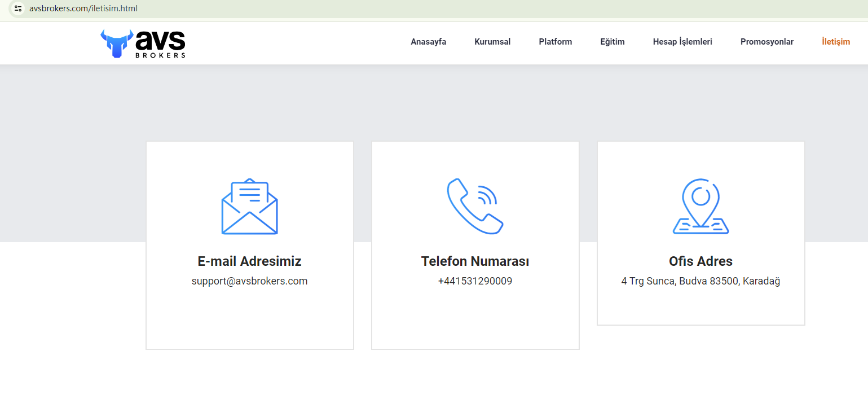This screenshot has width=868, height=394.
Task: Click the Telefon Numarası heading
Action: (x=475, y=261)
